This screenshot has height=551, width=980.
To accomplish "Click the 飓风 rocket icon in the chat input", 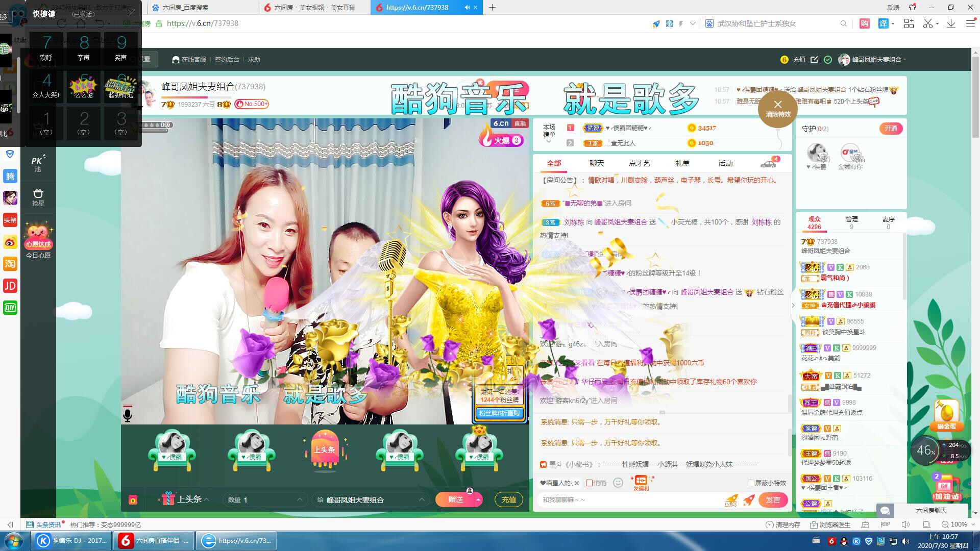I will (x=731, y=500).
